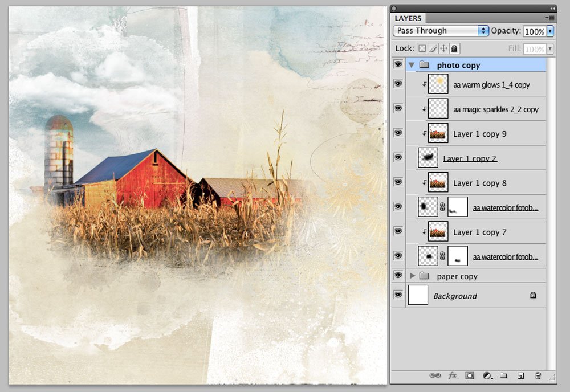
Task: Click the lock all padlock icon
Action: (x=454, y=48)
